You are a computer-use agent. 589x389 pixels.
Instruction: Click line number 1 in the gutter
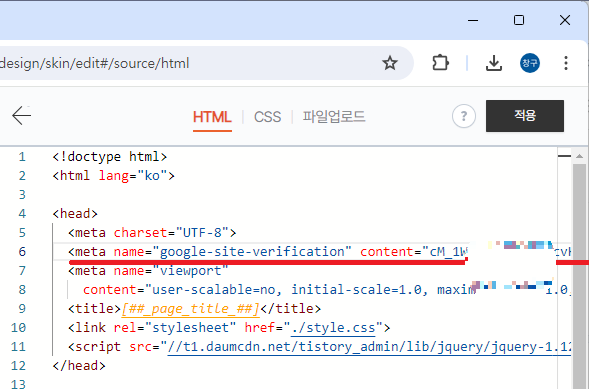pos(22,157)
